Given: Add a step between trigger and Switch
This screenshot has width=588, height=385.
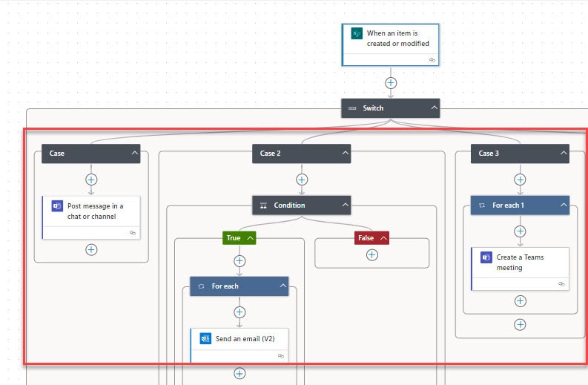Looking at the screenshot, I should pos(391,83).
